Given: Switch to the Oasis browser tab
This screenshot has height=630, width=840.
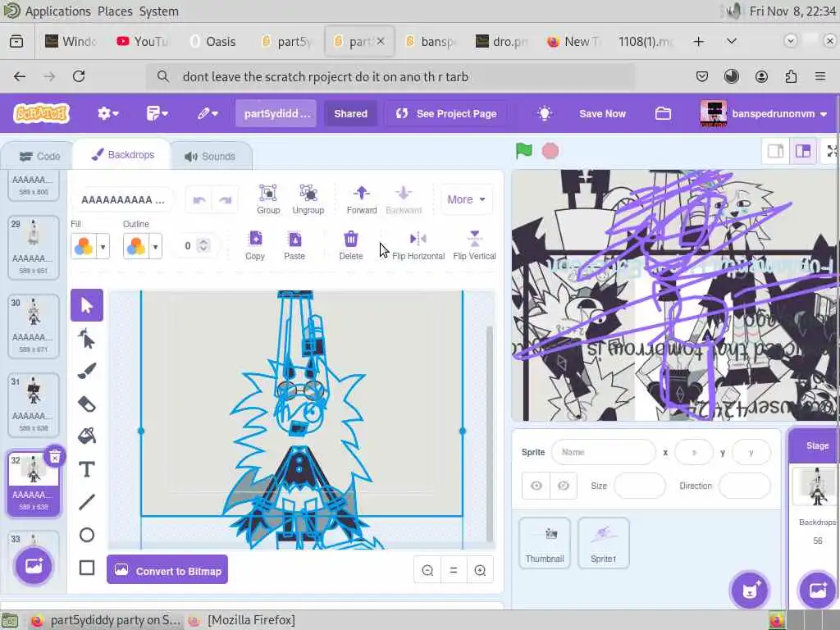Looking at the screenshot, I should [213, 41].
